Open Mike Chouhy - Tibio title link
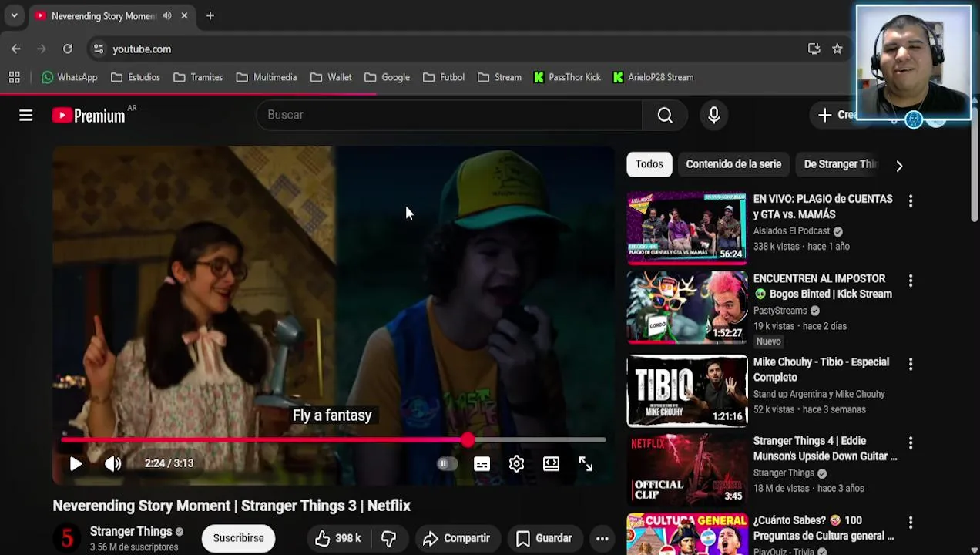This screenshot has width=980, height=555. (x=821, y=369)
